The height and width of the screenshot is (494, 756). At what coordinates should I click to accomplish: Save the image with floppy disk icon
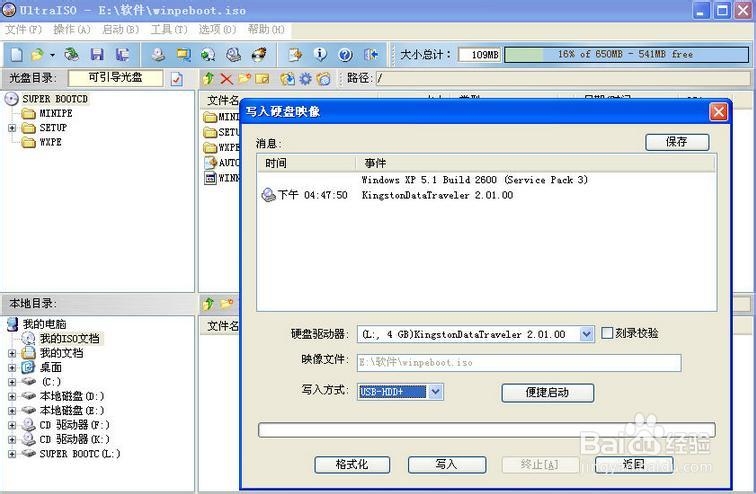point(97,54)
